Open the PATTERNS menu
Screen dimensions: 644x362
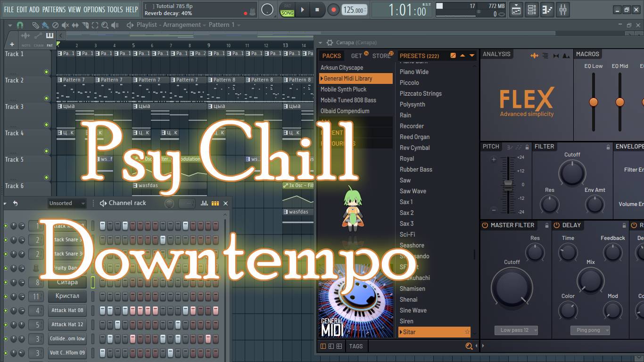point(54,9)
